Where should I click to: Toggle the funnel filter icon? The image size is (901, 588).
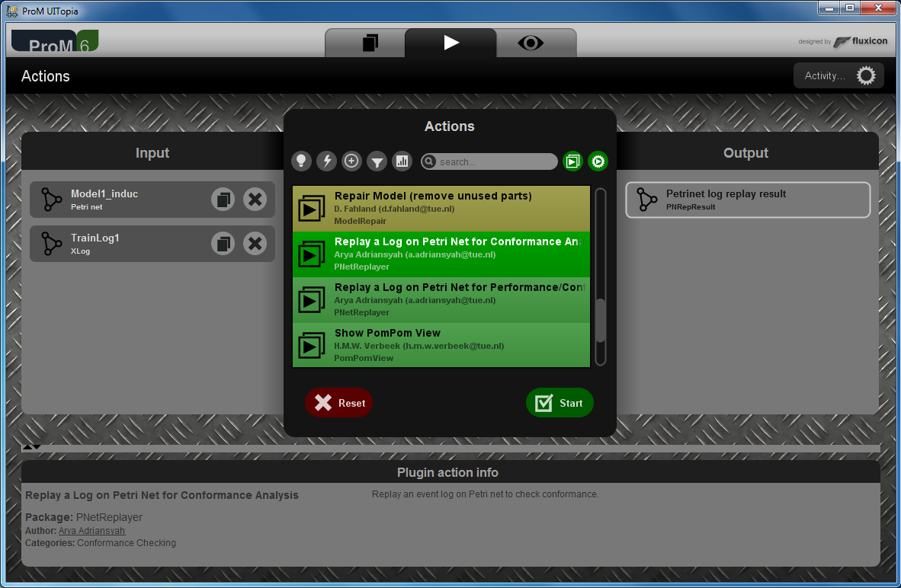377,161
